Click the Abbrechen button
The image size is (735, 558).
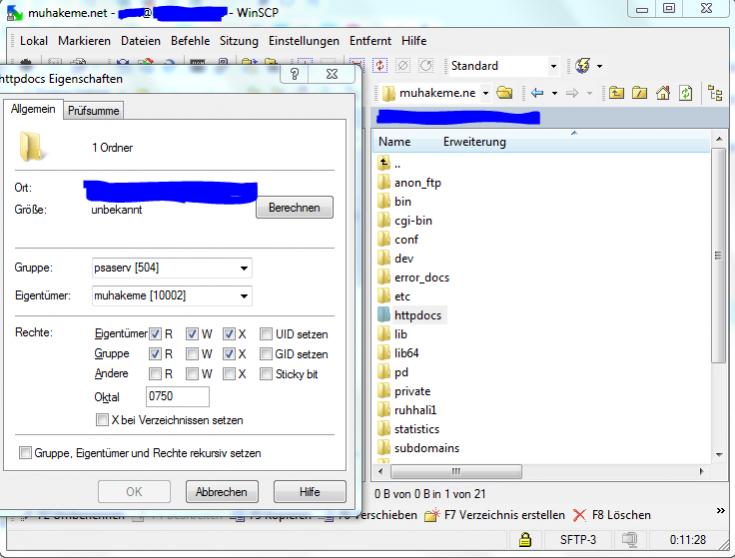coord(222,492)
